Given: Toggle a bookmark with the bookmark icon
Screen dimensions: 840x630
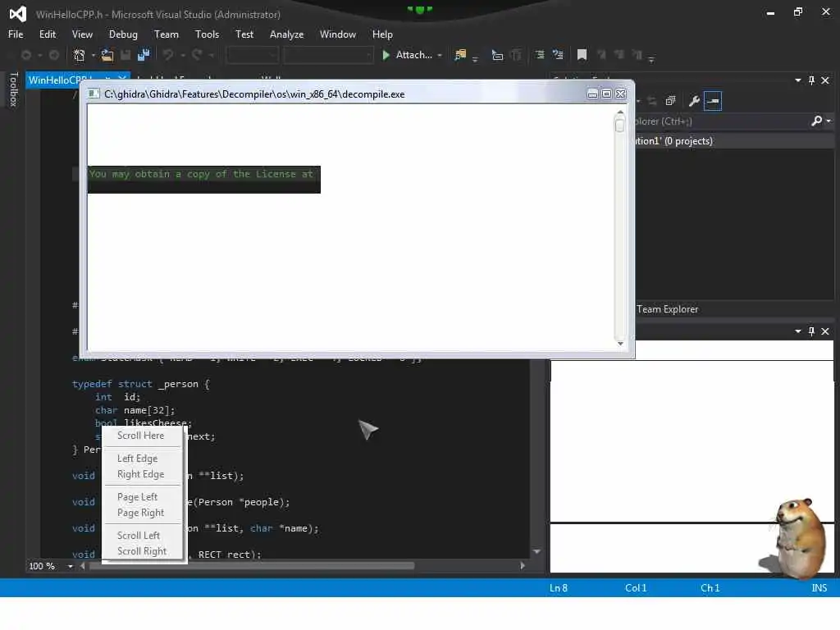Looking at the screenshot, I should (x=582, y=55).
